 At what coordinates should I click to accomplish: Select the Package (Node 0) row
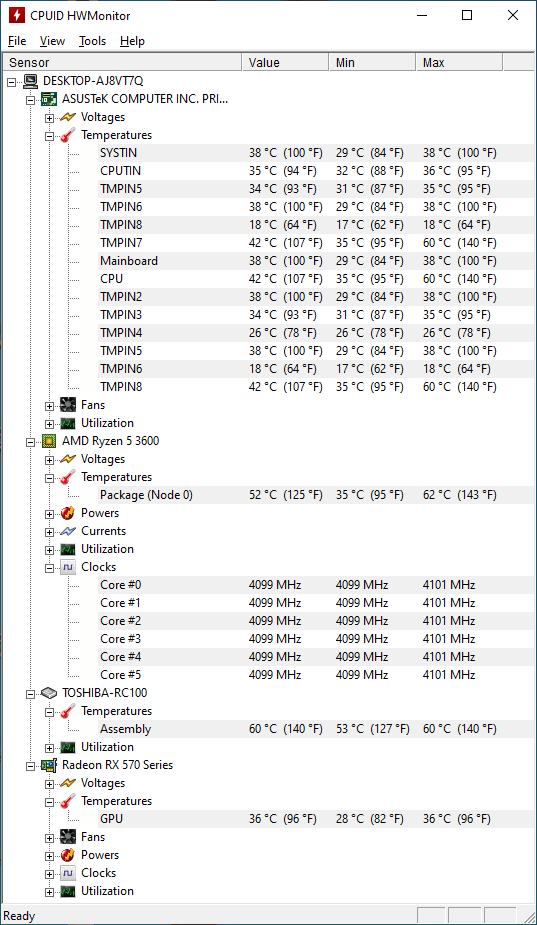316,494
